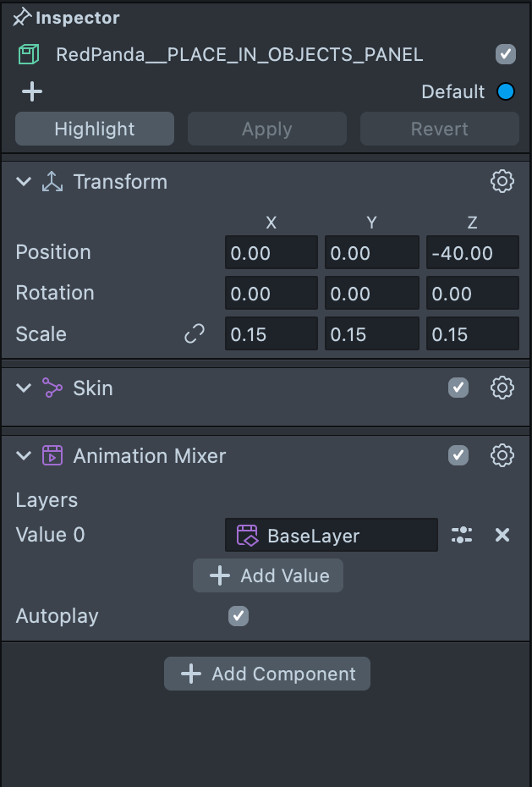Click the plus icon below object name

pos(31,91)
